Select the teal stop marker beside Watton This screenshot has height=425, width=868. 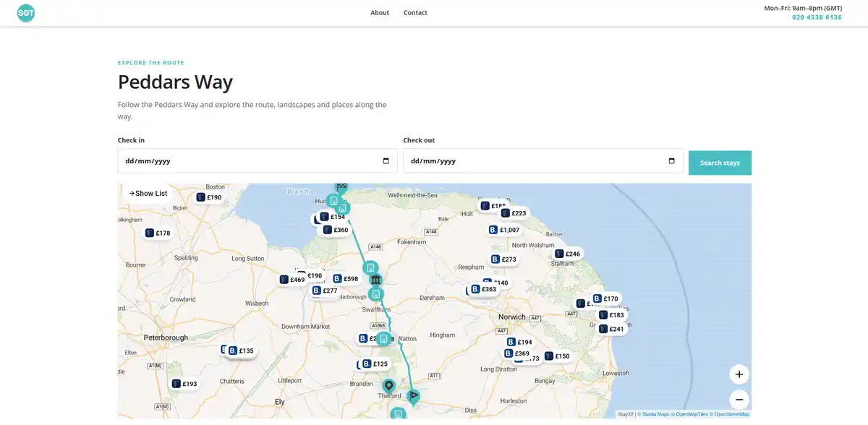click(x=383, y=338)
